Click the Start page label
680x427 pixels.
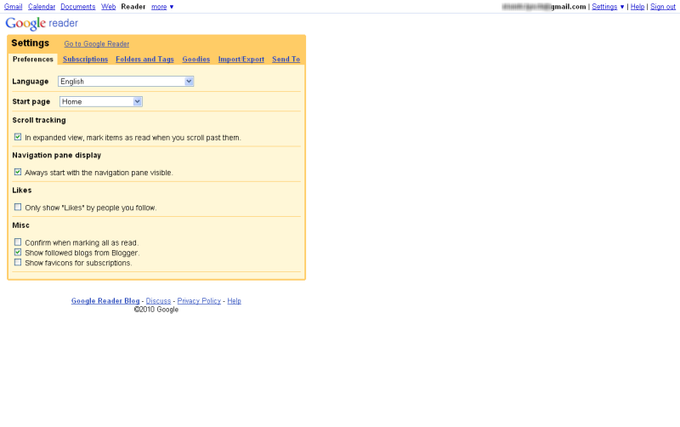click(31, 101)
